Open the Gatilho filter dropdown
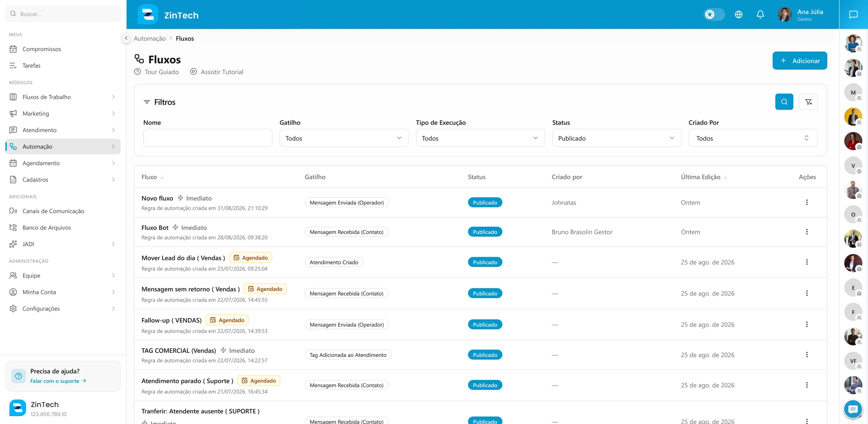The width and height of the screenshot is (868, 424). pyautogui.click(x=344, y=138)
